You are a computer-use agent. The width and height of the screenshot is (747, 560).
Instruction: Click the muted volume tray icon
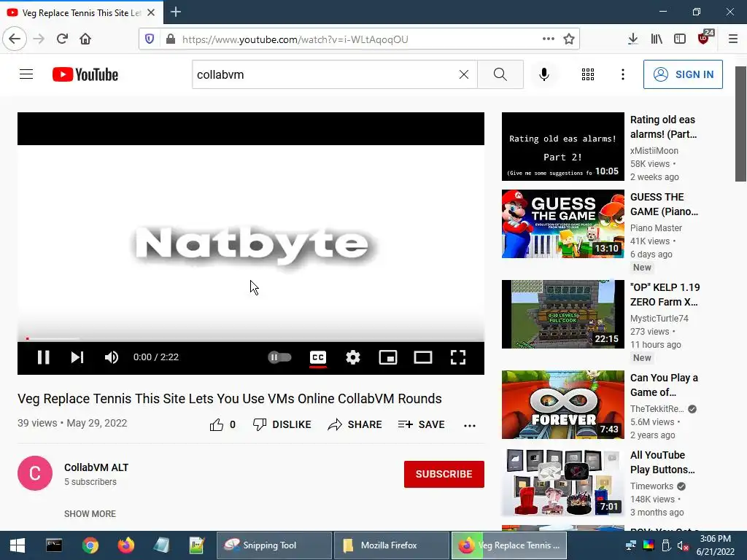683,545
